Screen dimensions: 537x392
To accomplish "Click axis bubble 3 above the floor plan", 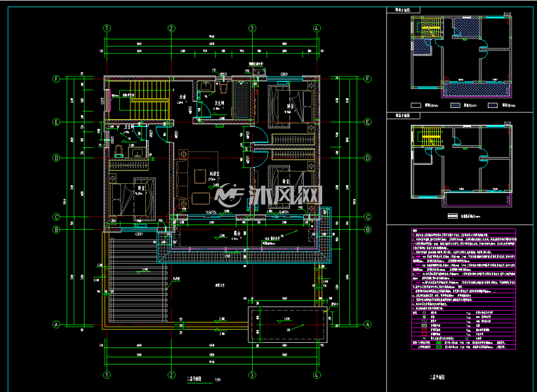I will coord(252,28).
